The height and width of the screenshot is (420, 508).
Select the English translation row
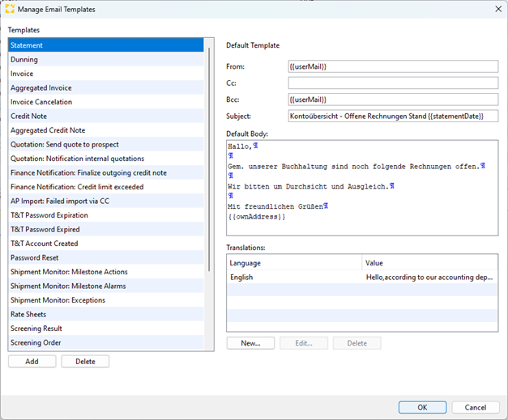coord(362,278)
